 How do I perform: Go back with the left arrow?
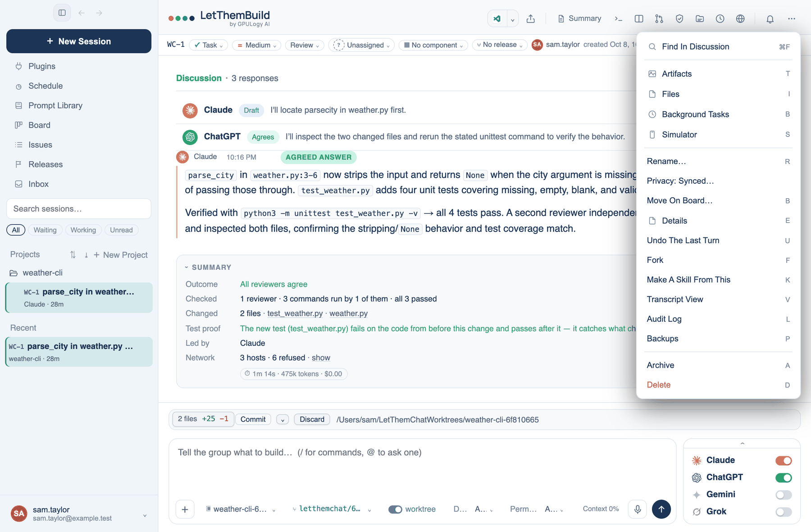(x=82, y=13)
